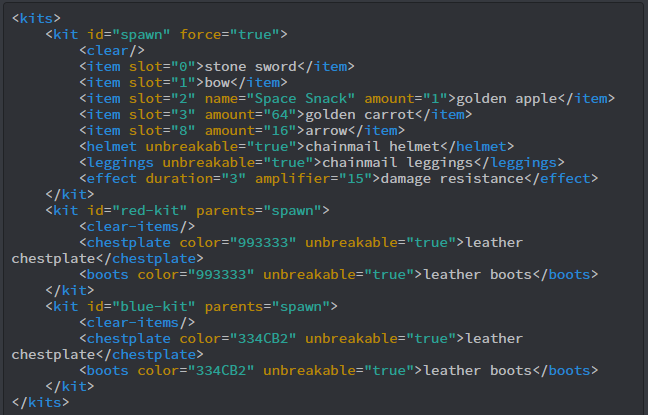
Task: Click the last closing kit tag above the closing kits tag
Action: (x=70, y=386)
